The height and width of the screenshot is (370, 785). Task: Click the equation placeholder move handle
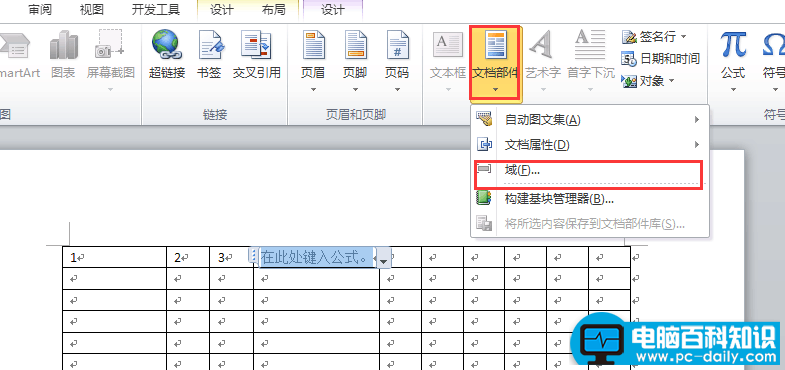[253, 257]
